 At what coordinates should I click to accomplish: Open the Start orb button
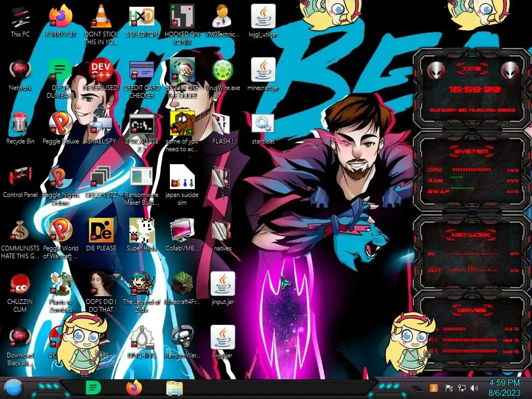point(13,388)
